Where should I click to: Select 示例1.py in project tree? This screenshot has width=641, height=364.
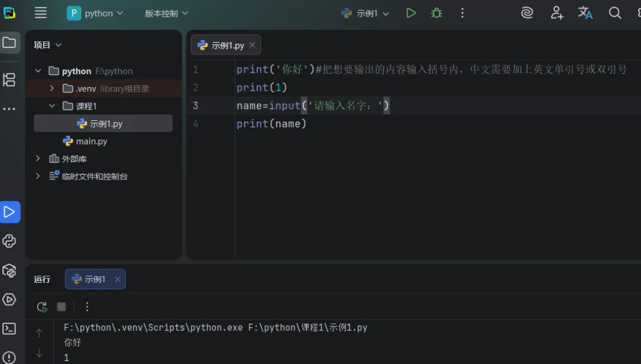[103, 123]
